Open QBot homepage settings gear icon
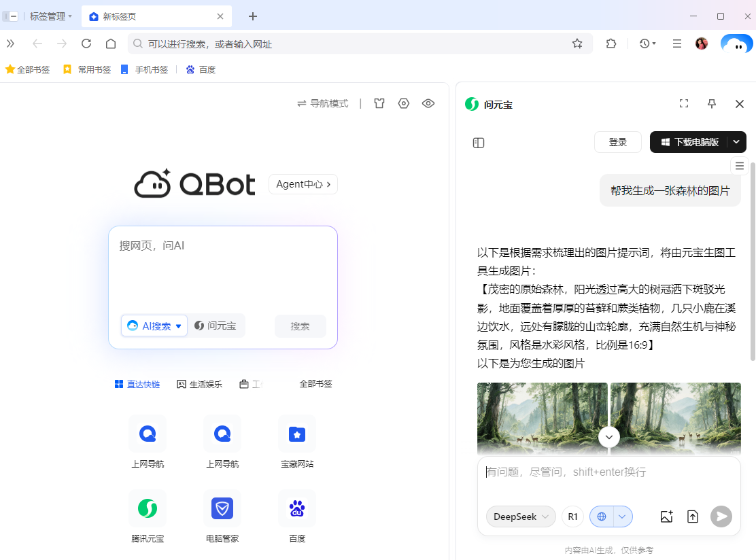The height and width of the screenshot is (560, 756). tap(404, 103)
